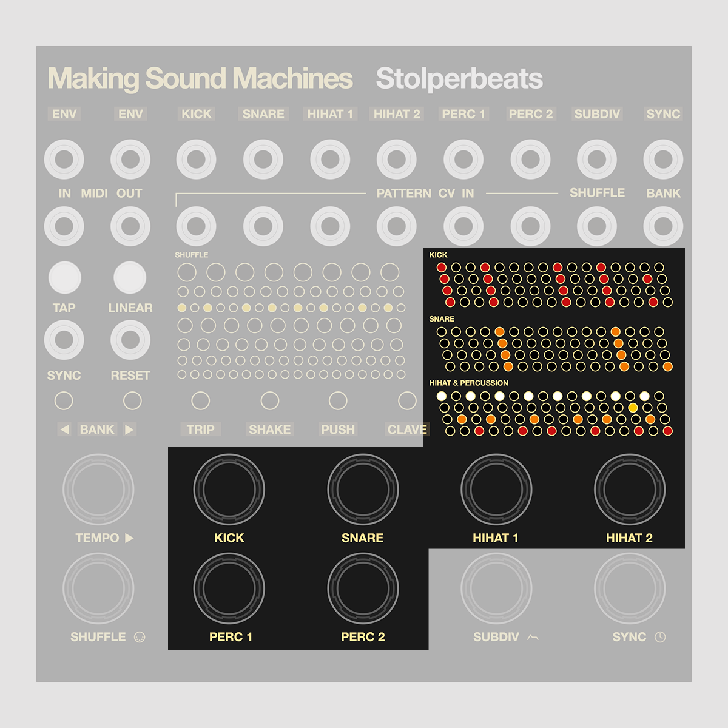Click the MIDI OUT jack
Image resolution: width=728 pixels, height=728 pixels.
pyautogui.click(x=130, y=226)
